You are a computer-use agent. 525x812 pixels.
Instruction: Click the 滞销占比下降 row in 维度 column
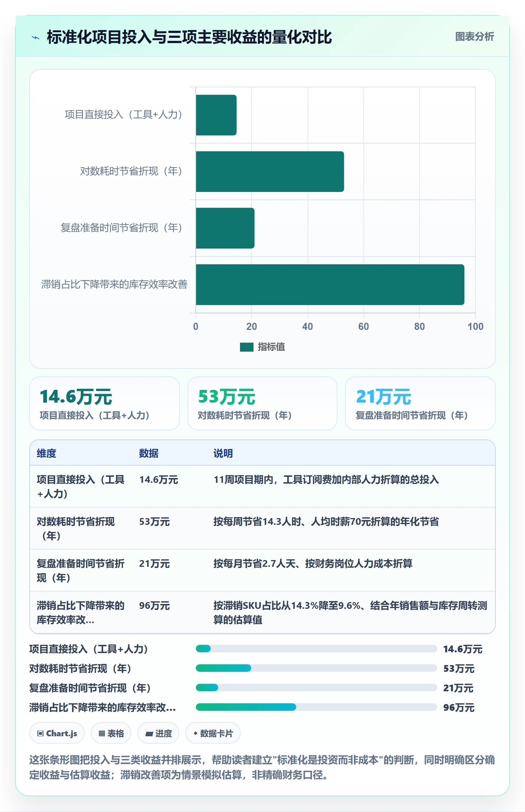[x=81, y=613]
